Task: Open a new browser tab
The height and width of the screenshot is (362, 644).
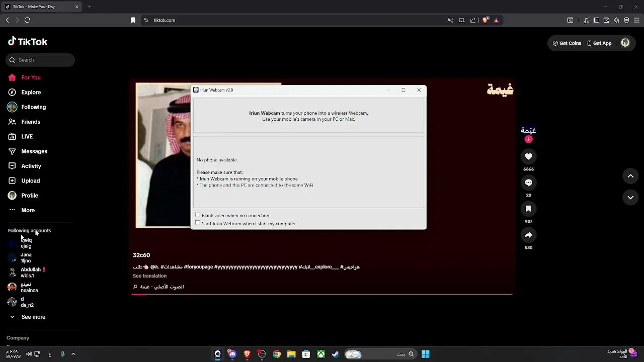Action: pyautogui.click(x=89, y=7)
